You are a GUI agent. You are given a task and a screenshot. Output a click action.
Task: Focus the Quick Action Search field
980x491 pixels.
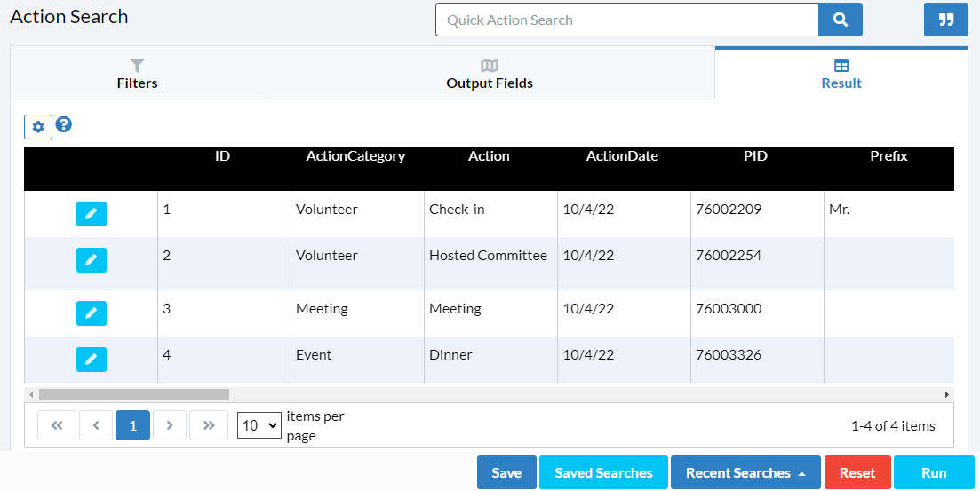pos(627,20)
